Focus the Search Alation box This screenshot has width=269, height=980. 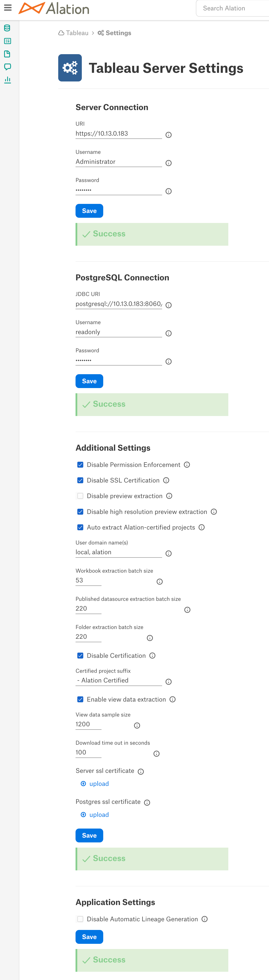(x=232, y=8)
